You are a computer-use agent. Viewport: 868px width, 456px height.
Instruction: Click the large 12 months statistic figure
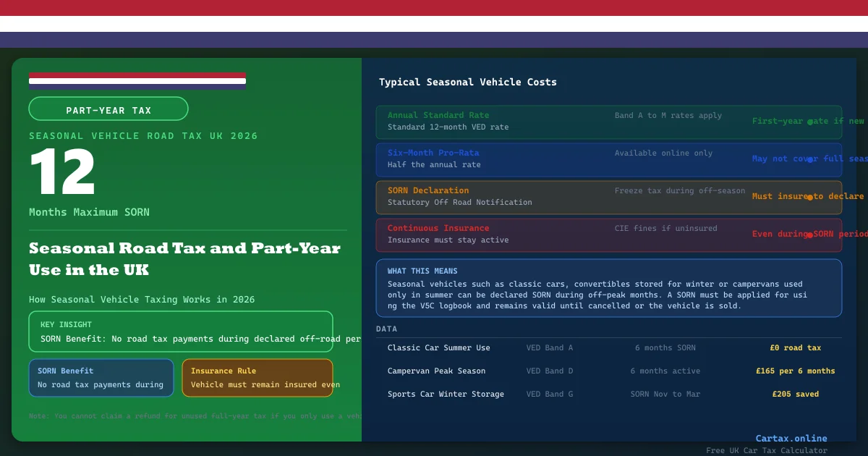pos(61,172)
